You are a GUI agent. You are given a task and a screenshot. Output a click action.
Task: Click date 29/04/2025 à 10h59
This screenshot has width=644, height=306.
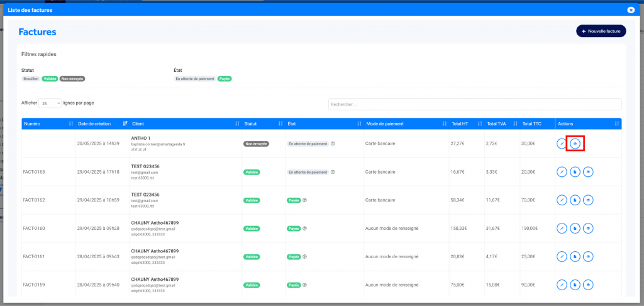coord(98,200)
